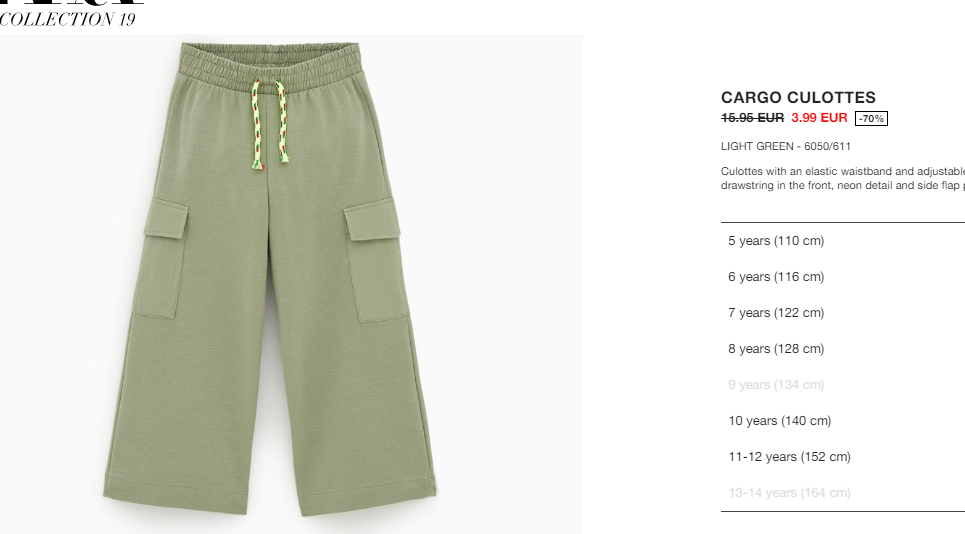The width and height of the screenshot is (965, 534).
Task: Choose the 6 years (116 cm) size
Action: (x=843, y=277)
